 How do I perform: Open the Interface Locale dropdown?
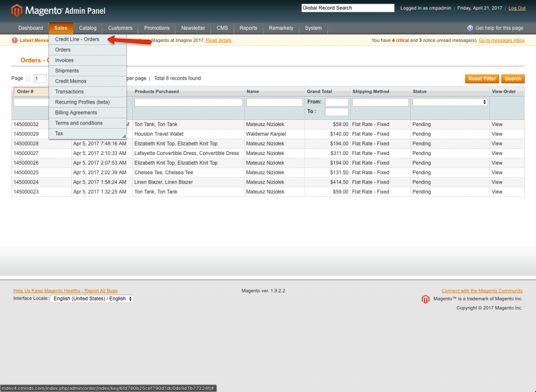[92, 299]
